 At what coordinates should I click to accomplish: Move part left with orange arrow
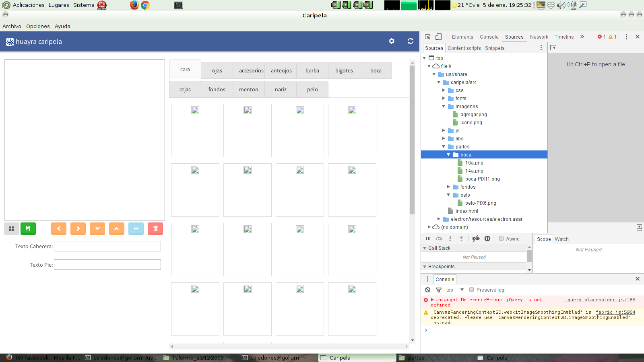click(x=59, y=228)
